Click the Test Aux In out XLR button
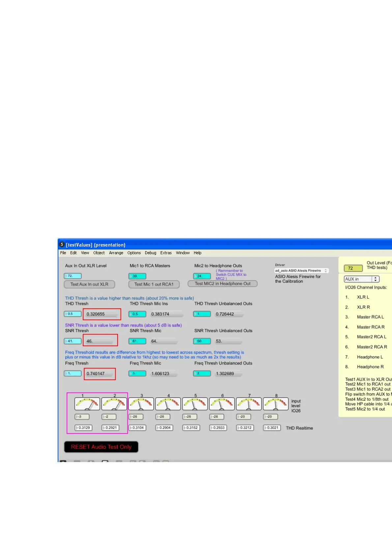 point(89,284)
